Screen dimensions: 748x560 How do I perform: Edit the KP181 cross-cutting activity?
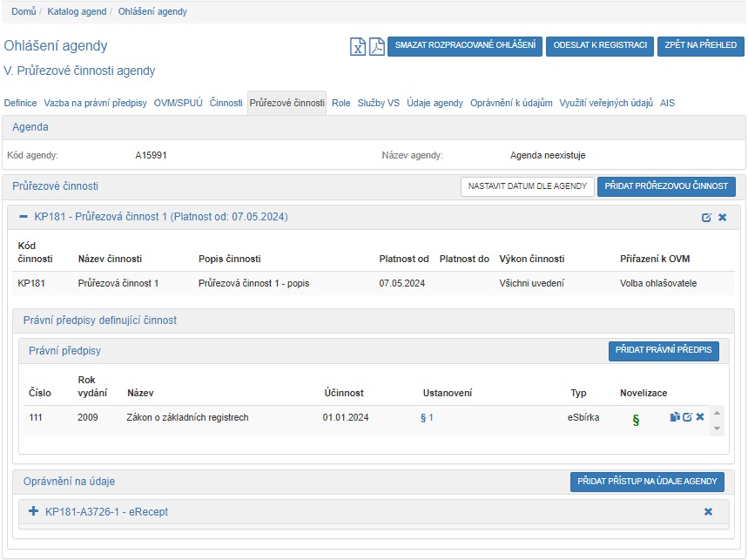707,217
